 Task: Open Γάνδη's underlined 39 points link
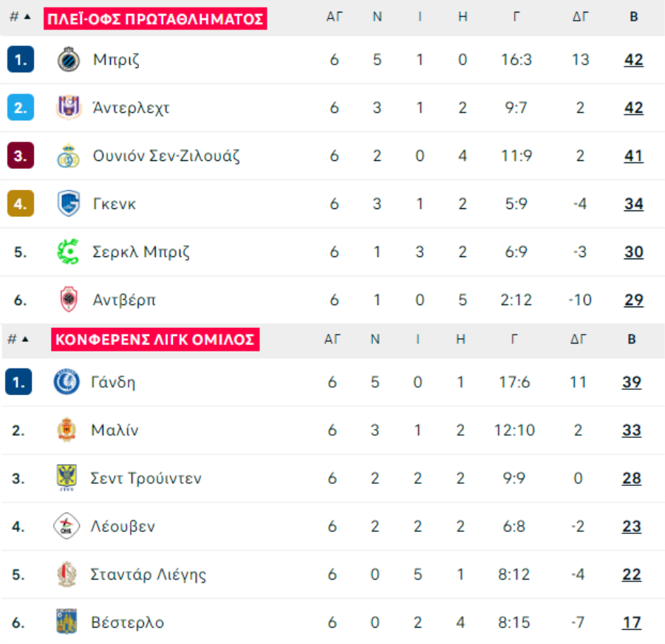[632, 383]
